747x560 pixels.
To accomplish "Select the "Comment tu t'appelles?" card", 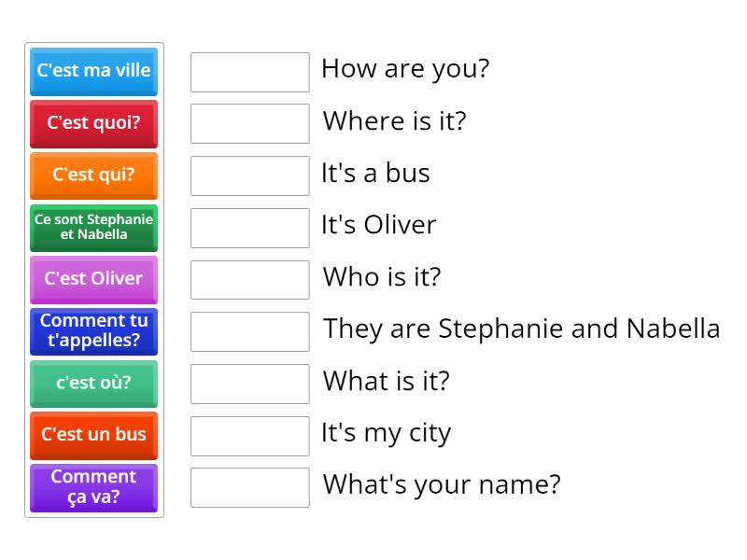I will (93, 331).
